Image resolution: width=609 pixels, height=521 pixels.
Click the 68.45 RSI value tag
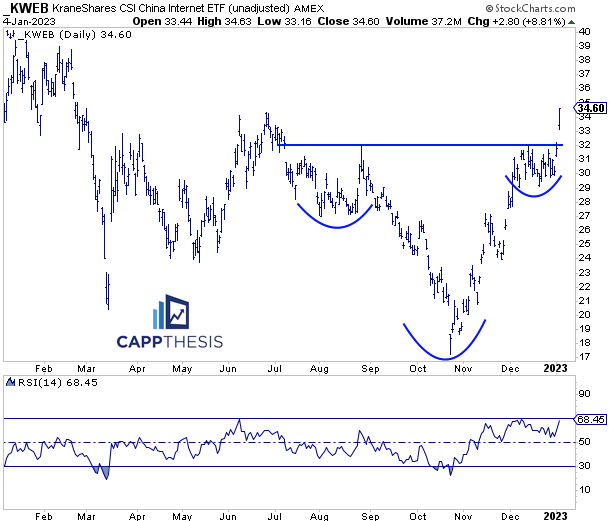click(x=590, y=420)
